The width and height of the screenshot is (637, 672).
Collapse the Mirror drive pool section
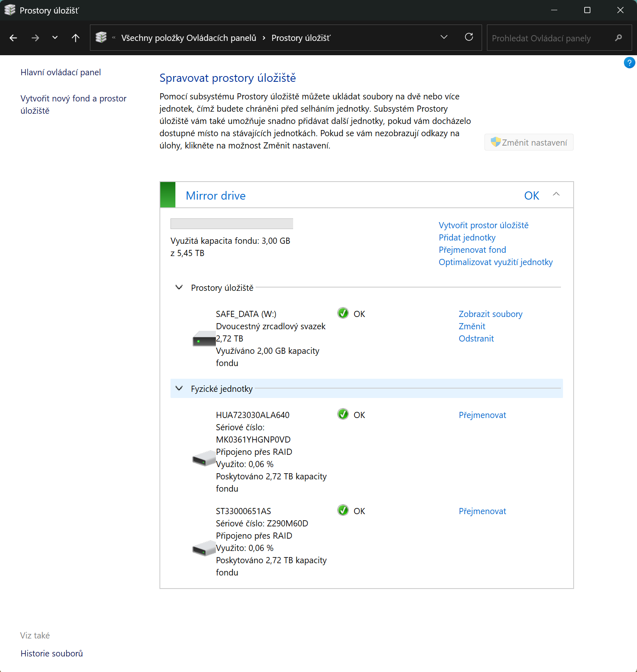click(x=556, y=195)
